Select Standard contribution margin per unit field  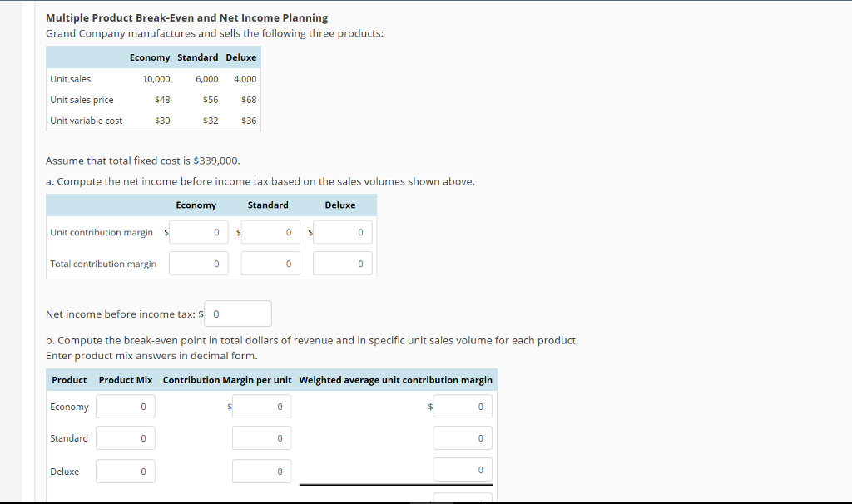[261, 438]
